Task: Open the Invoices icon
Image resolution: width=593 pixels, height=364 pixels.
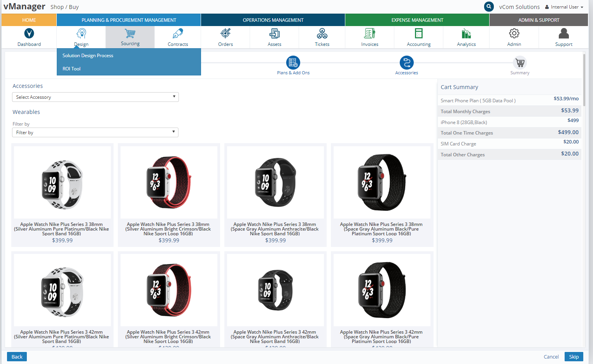Action: [x=370, y=33]
